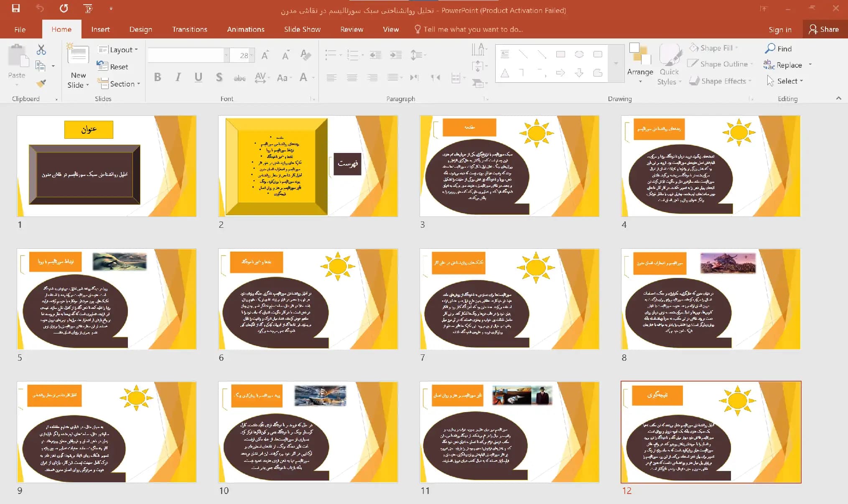Viewport: 848px width, 504px height.
Task: Select slide 5 thumbnail
Action: [x=107, y=299]
